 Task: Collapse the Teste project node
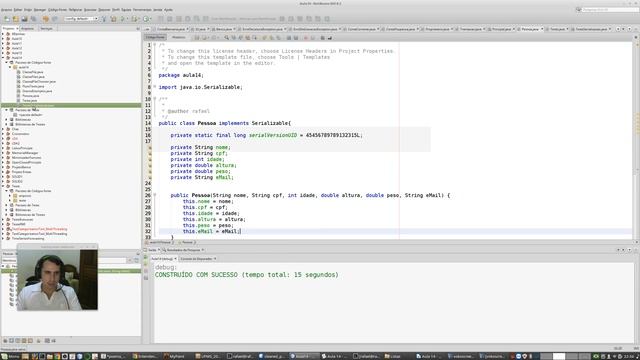[x=3, y=186]
